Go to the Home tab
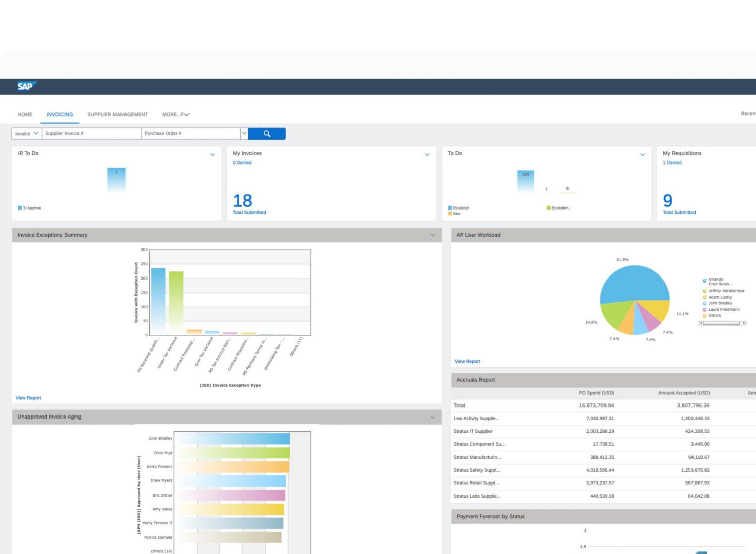The width and height of the screenshot is (756, 554). click(25, 115)
